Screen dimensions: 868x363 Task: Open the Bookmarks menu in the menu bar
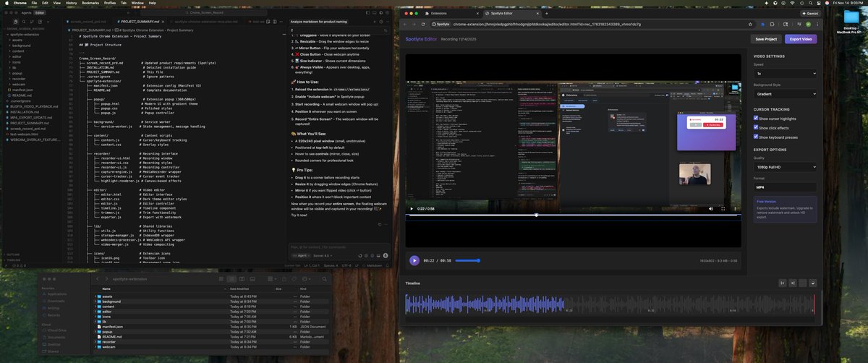click(90, 3)
